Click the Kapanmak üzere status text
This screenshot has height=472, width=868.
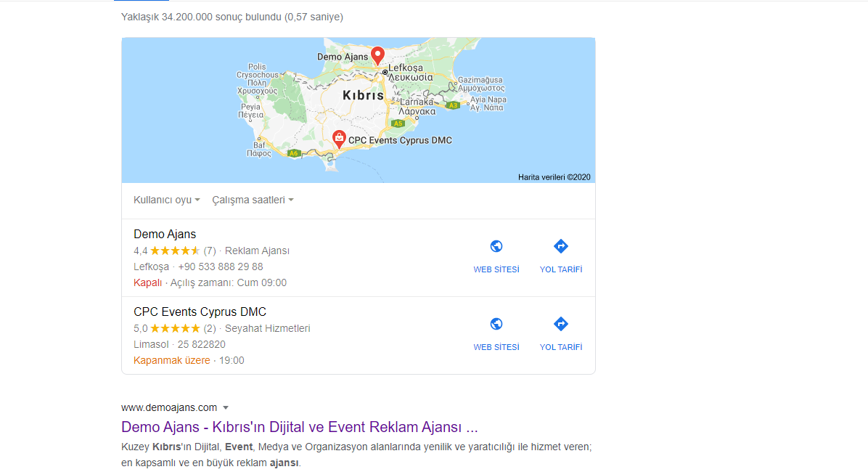pos(171,361)
